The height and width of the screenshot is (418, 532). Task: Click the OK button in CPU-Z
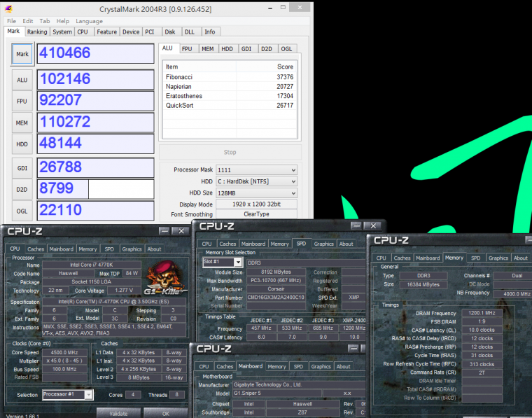point(166,413)
